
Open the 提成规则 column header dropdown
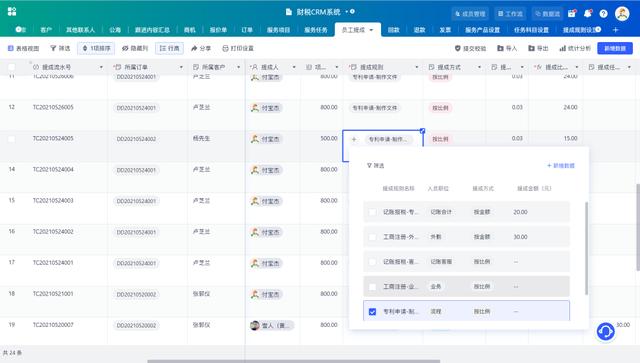[x=417, y=67]
